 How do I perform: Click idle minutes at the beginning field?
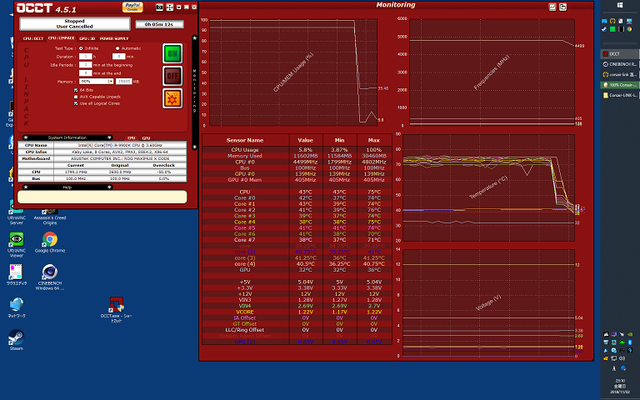(85, 65)
